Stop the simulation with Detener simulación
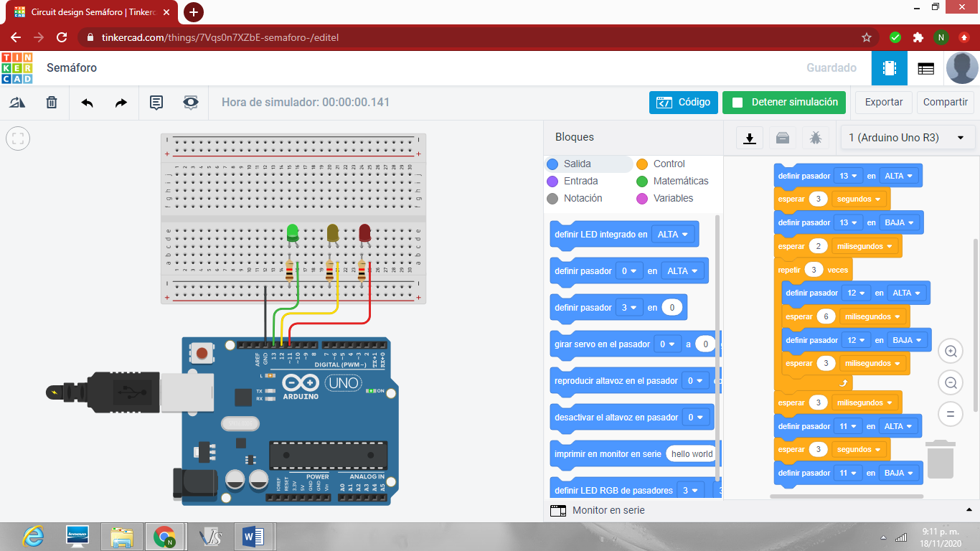980x551 pixels. coord(784,103)
